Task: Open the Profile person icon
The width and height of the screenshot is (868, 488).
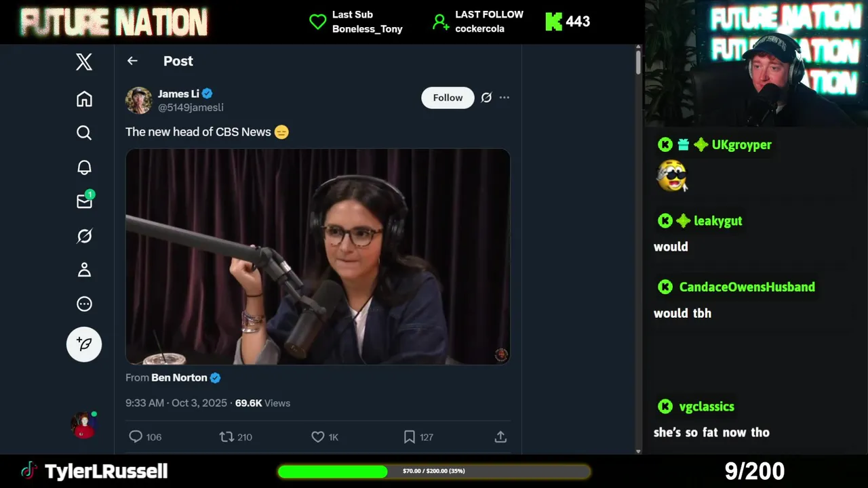Action: (84, 270)
